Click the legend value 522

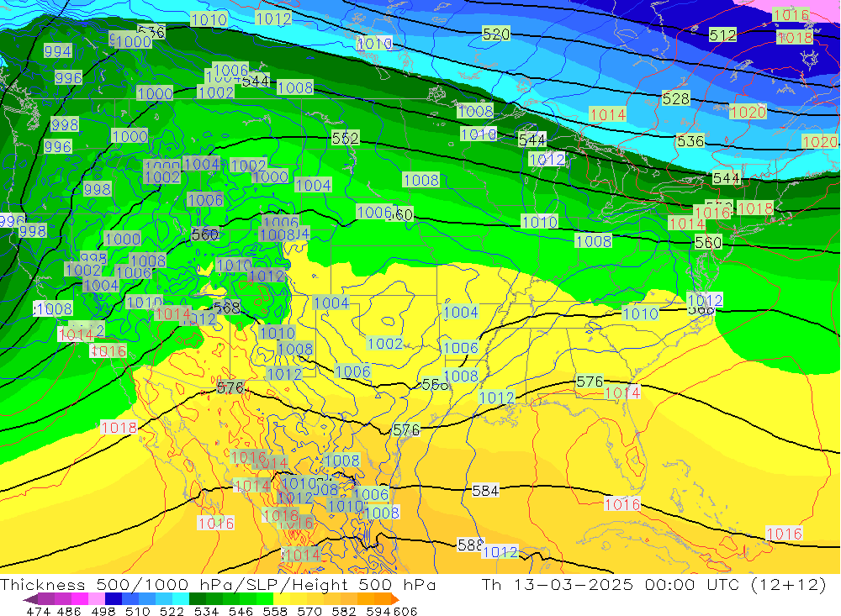click(x=172, y=611)
